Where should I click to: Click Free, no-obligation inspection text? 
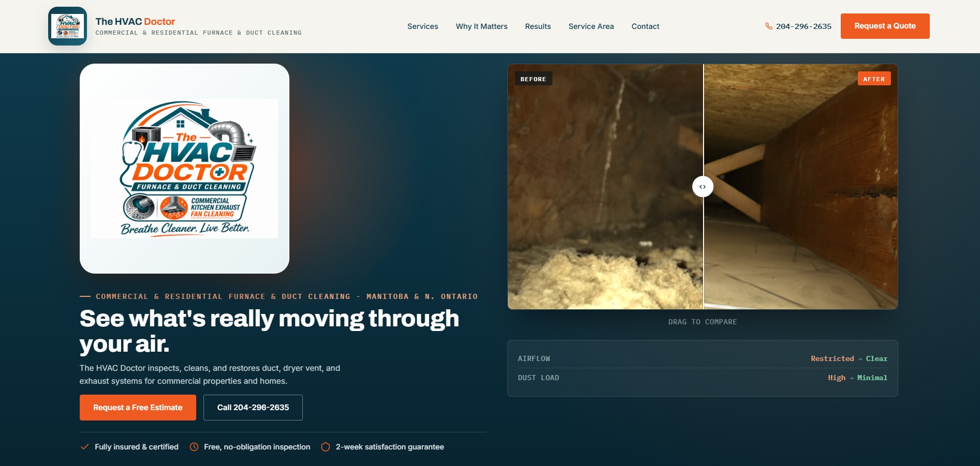[257, 447]
